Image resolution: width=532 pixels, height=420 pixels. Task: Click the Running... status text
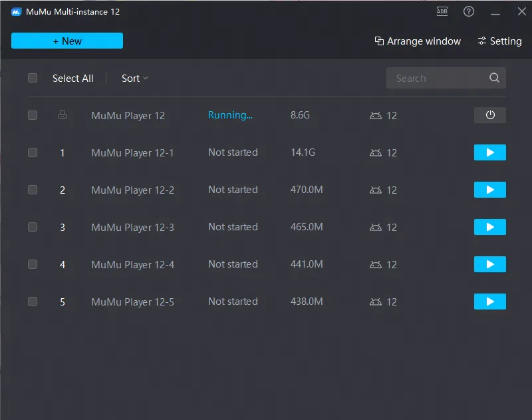click(x=230, y=115)
